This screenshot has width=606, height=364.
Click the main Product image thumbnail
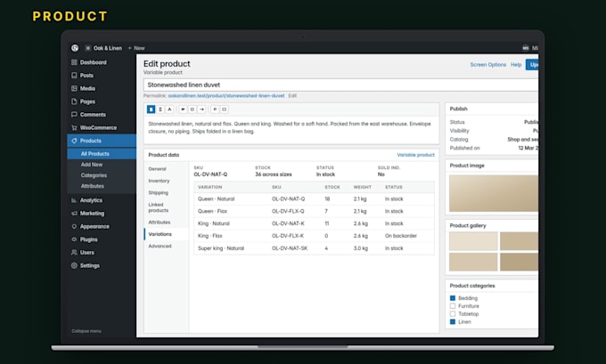[x=494, y=193]
